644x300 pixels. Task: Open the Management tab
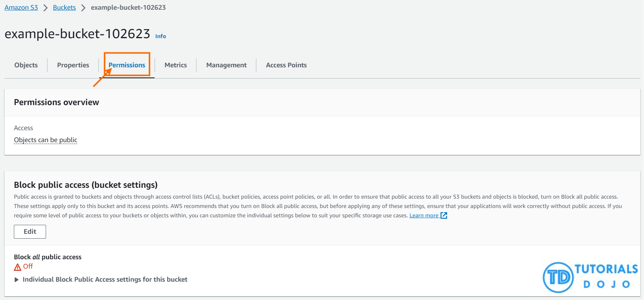click(x=226, y=65)
